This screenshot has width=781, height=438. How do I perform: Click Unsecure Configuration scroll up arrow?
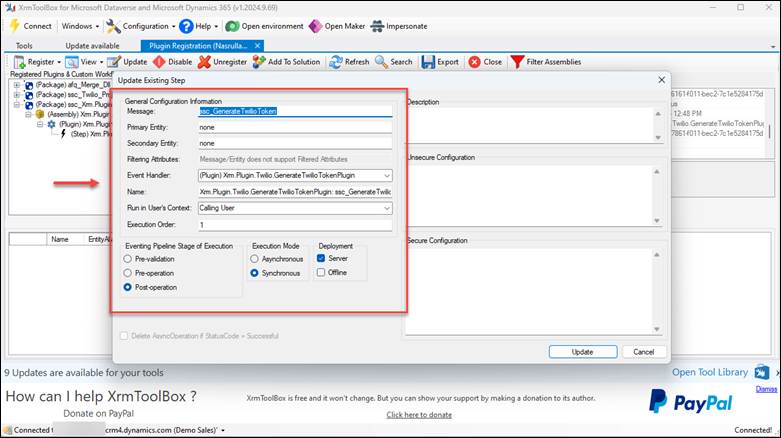click(657, 171)
